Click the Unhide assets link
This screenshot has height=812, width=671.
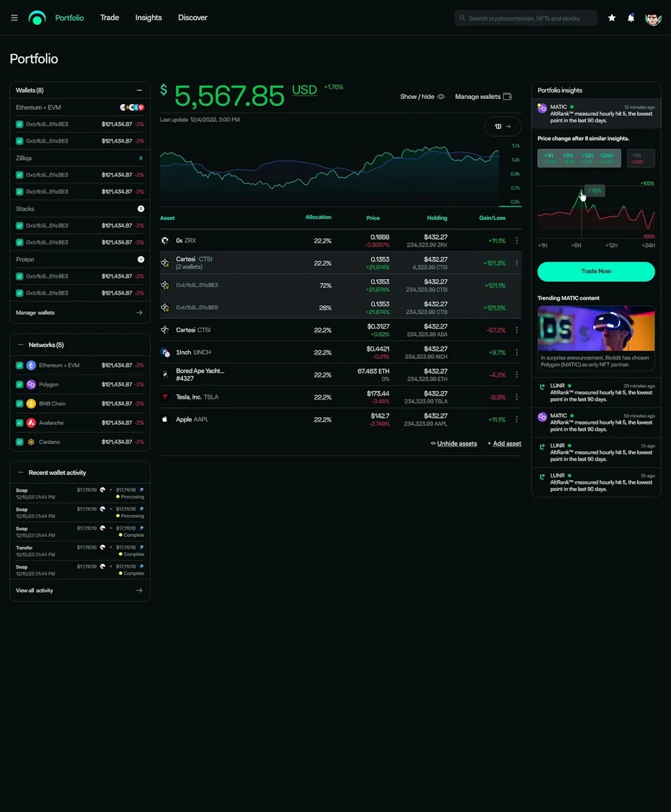point(457,443)
